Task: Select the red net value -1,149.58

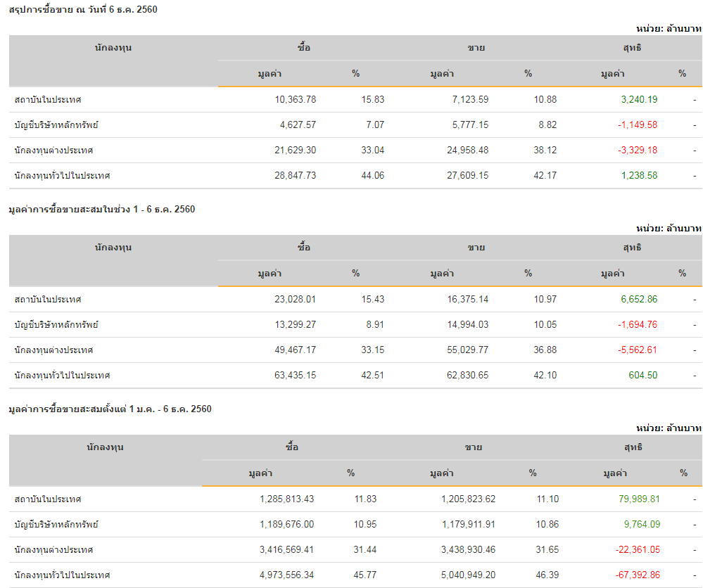Action: pyautogui.click(x=637, y=124)
